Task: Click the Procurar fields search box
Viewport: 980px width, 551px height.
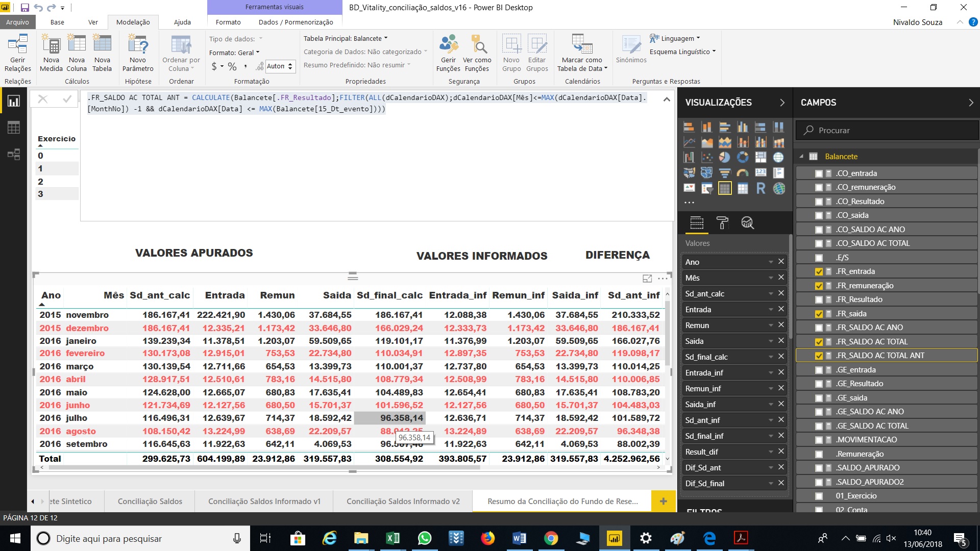Action: (887, 130)
